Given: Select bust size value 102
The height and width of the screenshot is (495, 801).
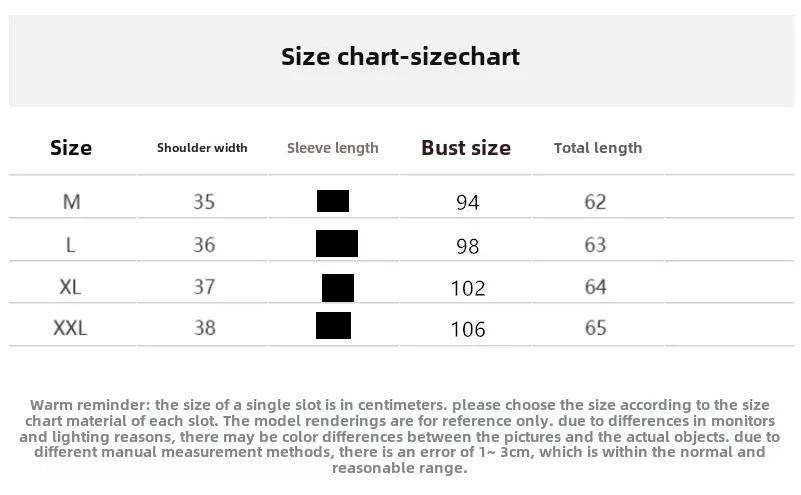Looking at the screenshot, I should (x=467, y=289).
